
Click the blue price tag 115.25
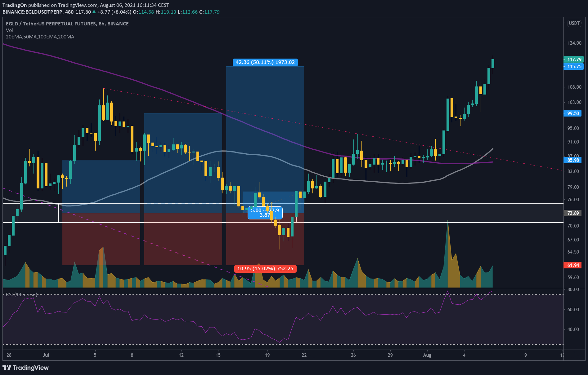coord(573,66)
